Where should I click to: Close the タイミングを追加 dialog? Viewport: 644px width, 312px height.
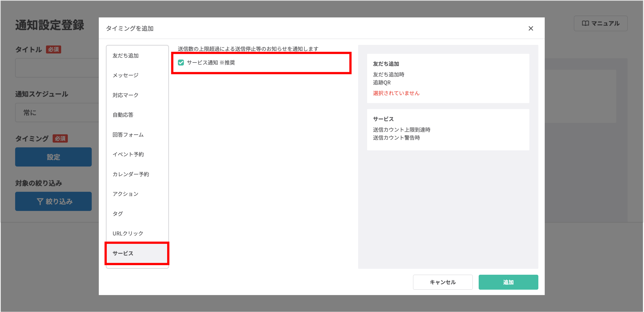click(x=530, y=28)
